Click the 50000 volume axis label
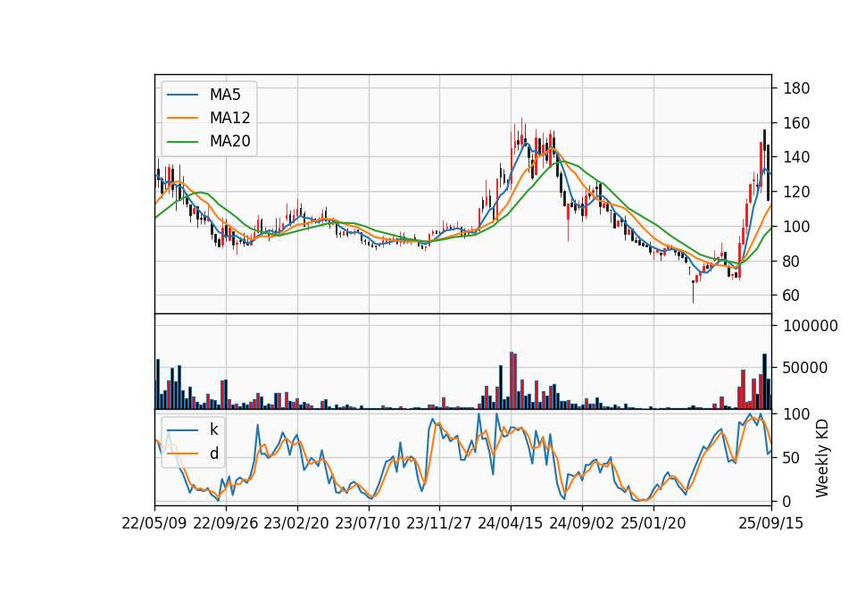This screenshot has height=616, width=857. pos(805,368)
